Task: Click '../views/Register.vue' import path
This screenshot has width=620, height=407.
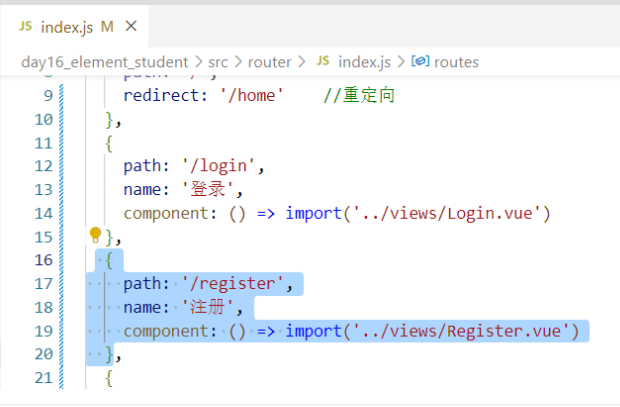Action: (461, 331)
